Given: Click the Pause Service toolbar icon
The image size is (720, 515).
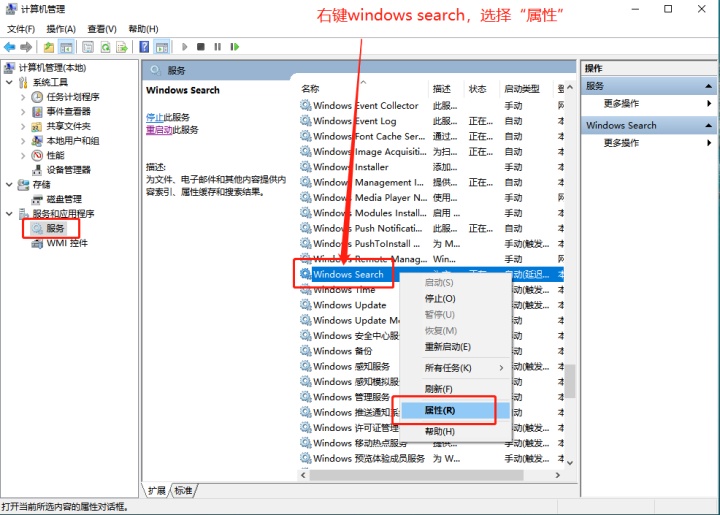Looking at the screenshot, I should tap(218, 47).
